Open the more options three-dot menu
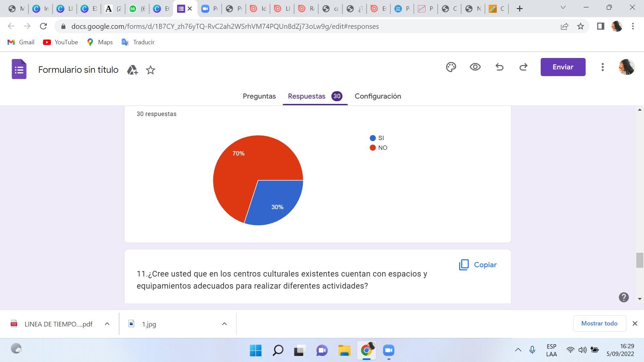 click(x=602, y=67)
